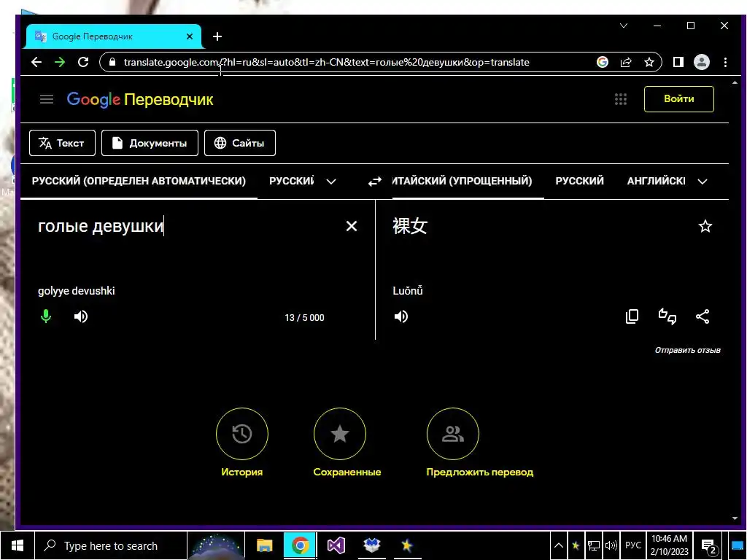This screenshot has width=747, height=560.
Task: Open the notification center
Action: point(709,545)
